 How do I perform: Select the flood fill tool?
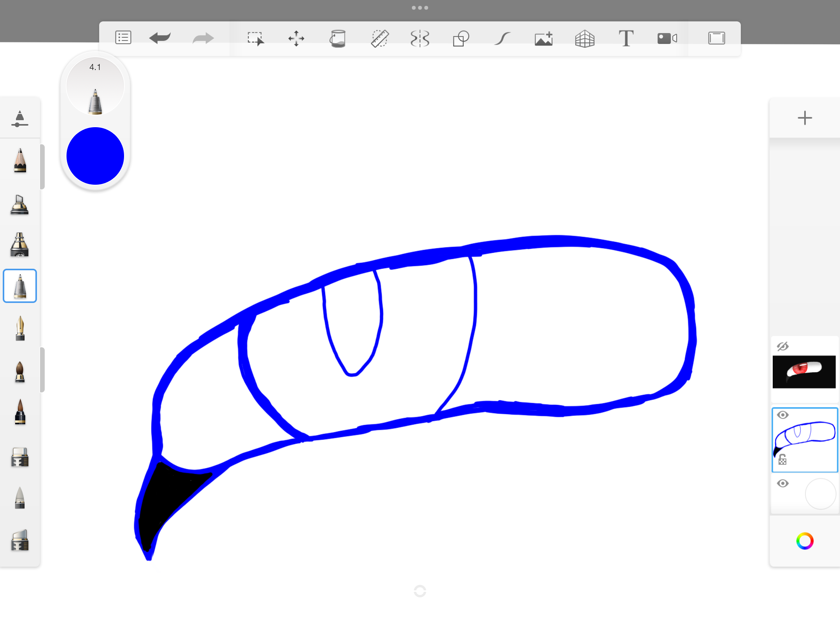click(x=338, y=38)
